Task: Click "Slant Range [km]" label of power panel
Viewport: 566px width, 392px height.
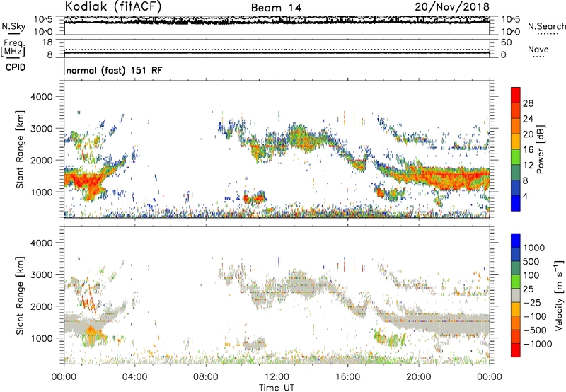Action: 21,149
